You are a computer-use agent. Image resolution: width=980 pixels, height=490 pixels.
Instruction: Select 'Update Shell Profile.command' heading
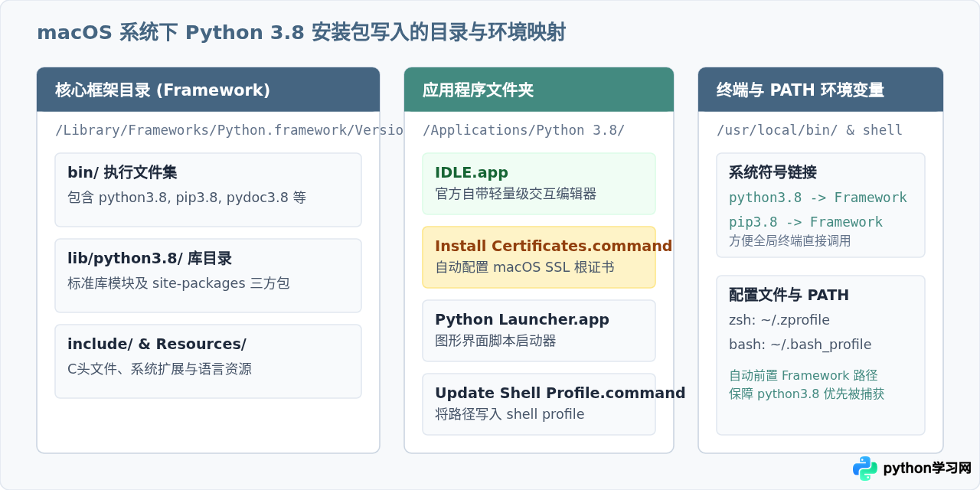560,393
